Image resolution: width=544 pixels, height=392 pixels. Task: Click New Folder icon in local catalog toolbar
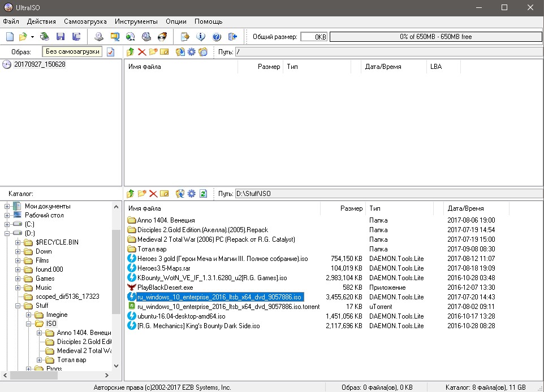pyautogui.click(x=142, y=193)
